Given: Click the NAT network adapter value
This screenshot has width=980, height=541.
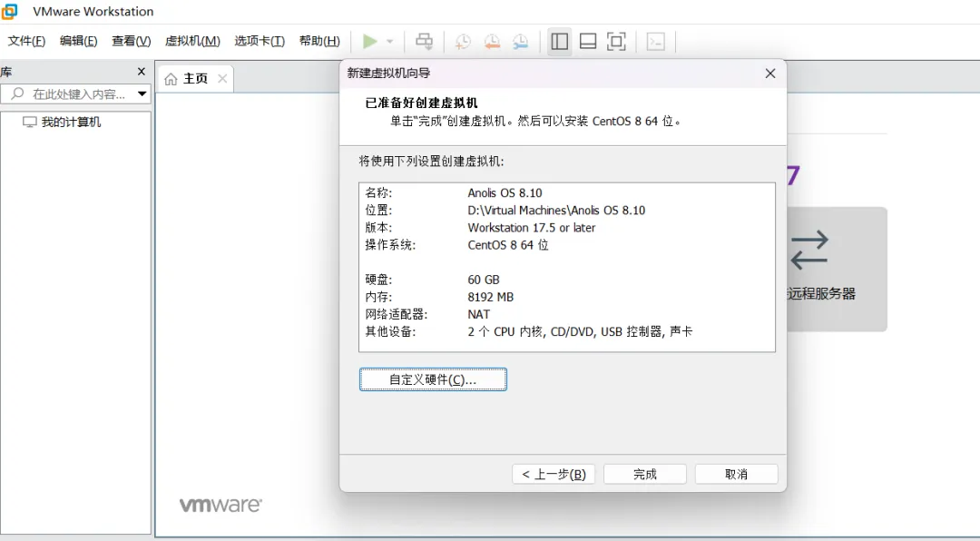Looking at the screenshot, I should [x=479, y=314].
